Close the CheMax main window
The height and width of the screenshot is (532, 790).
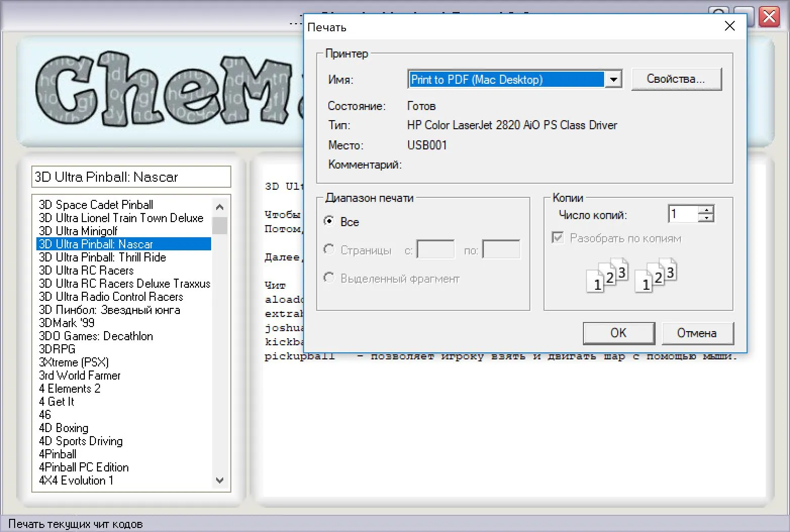769,17
